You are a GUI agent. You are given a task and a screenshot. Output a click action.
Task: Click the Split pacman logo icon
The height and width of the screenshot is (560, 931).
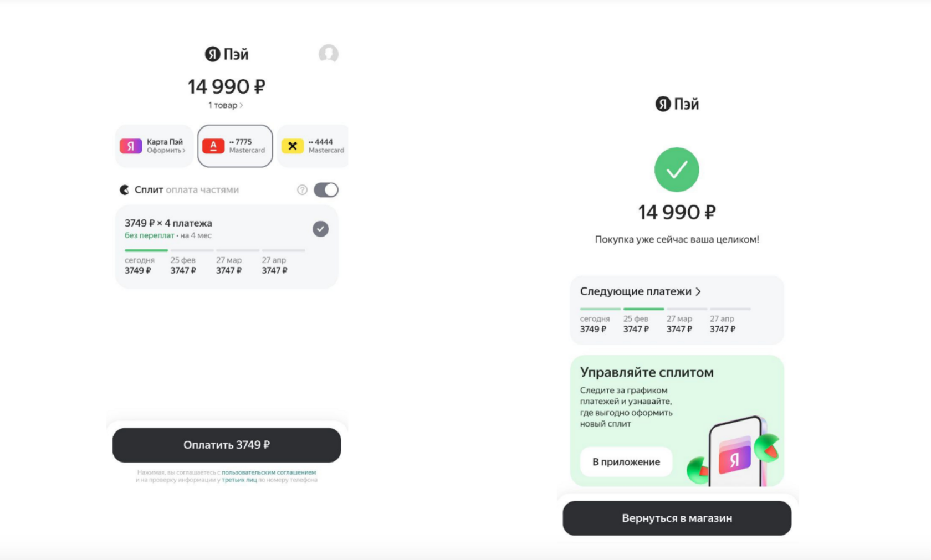point(125,190)
